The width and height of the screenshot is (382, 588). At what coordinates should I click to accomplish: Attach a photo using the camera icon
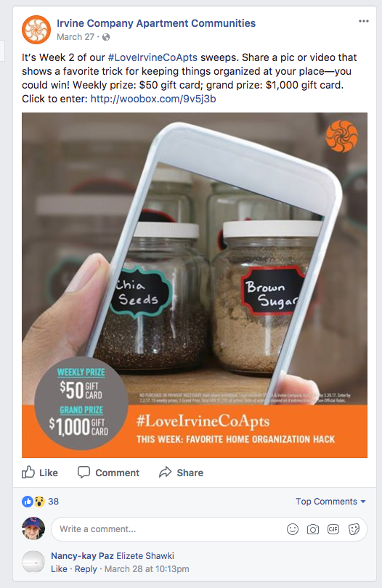coord(312,529)
